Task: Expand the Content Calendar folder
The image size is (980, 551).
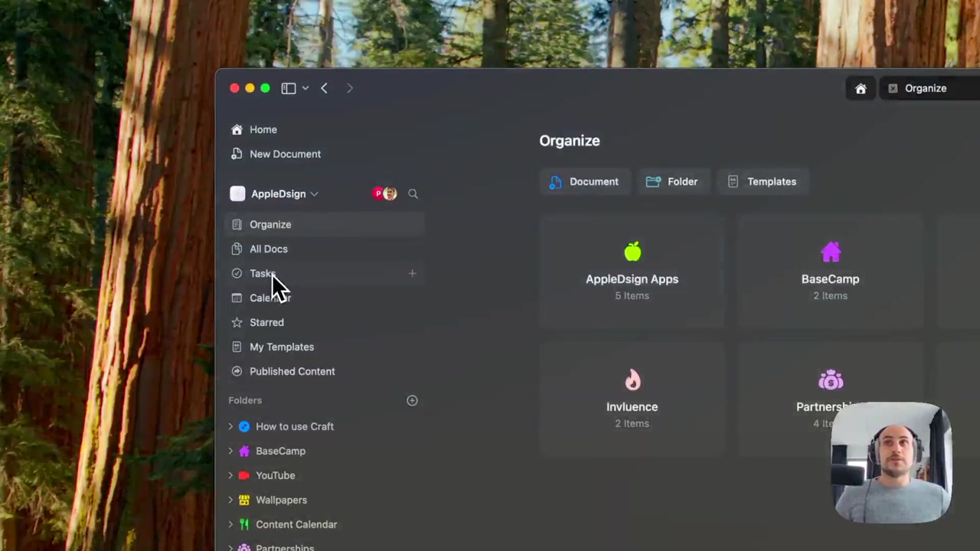Action: (230, 524)
